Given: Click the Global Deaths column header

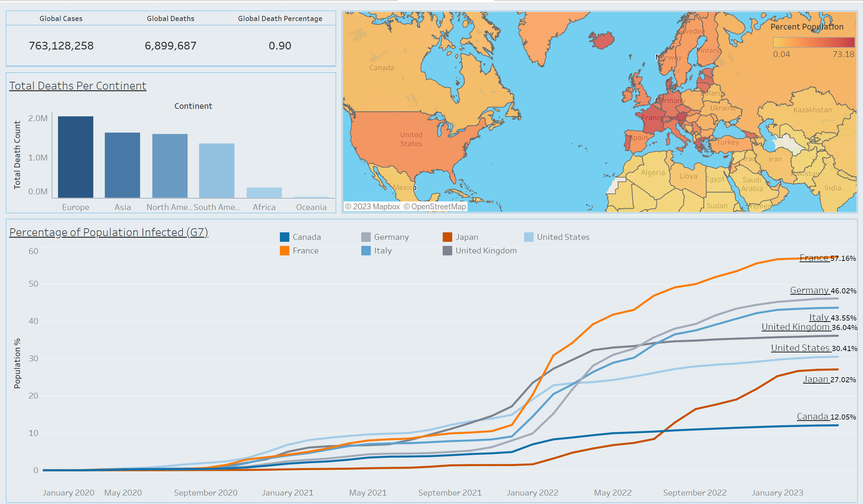Looking at the screenshot, I should tap(171, 19).
